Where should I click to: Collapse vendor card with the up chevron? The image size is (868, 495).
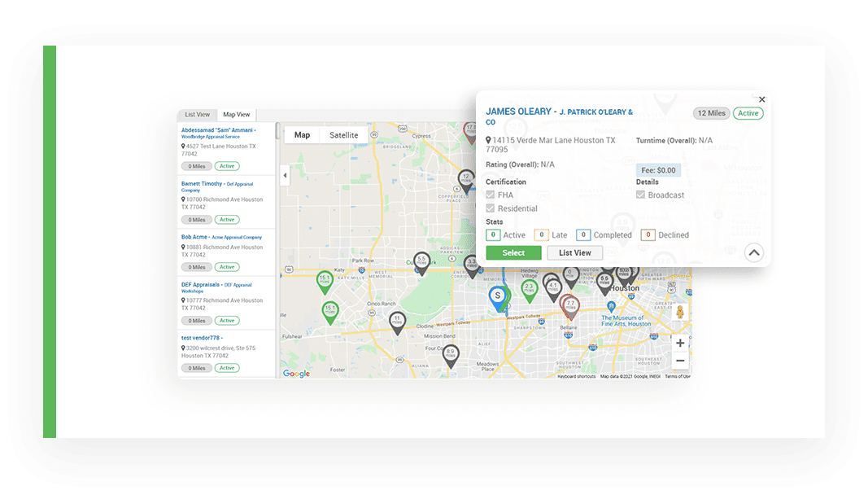coord(753,253)
